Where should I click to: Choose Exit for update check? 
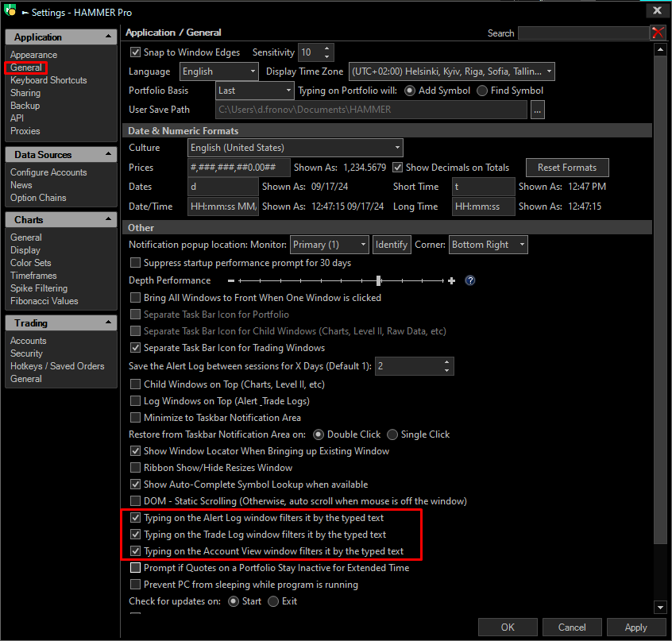(273, 601)
